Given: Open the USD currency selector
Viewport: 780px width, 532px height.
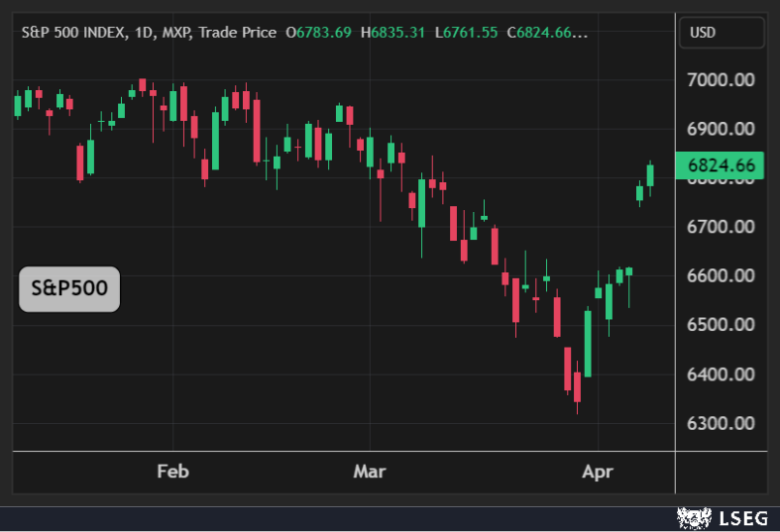Looking at the screenshot, I should click(722, 33).
